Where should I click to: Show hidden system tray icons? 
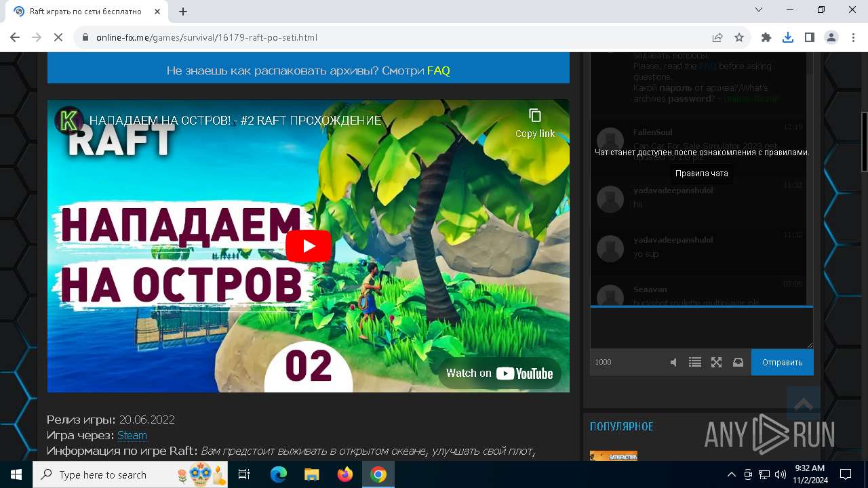pos(731,474)
